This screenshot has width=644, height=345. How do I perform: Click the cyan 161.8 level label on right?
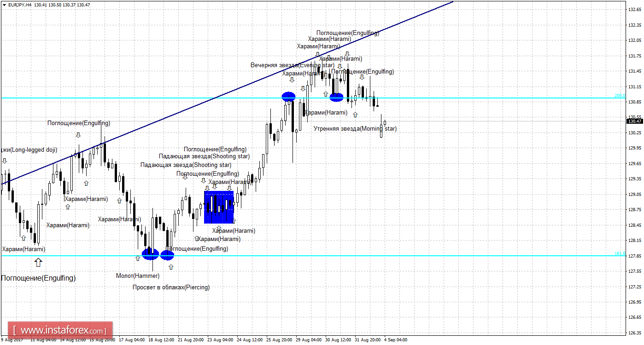[620, 253]
